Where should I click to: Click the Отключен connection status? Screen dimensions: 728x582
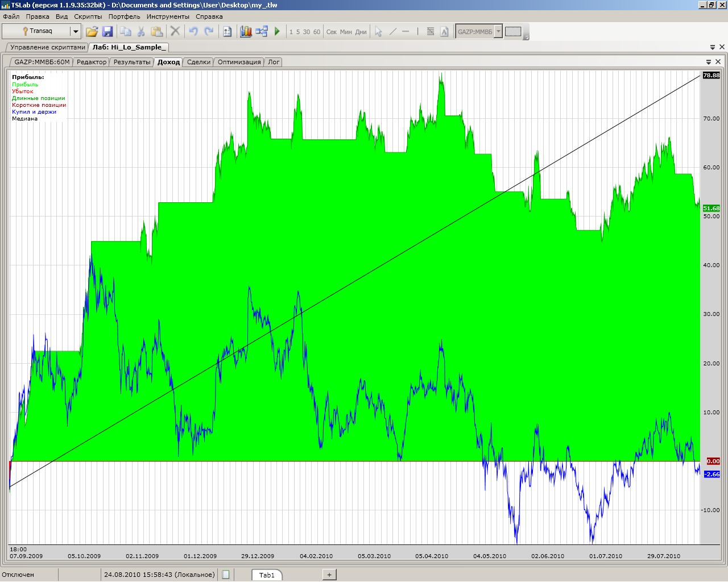[18, 575]
